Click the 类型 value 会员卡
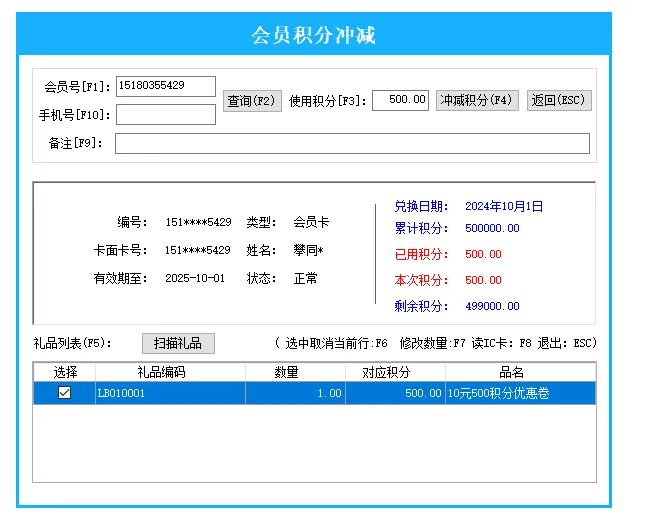This screenshot has height=529, width=659. (311, 222)
